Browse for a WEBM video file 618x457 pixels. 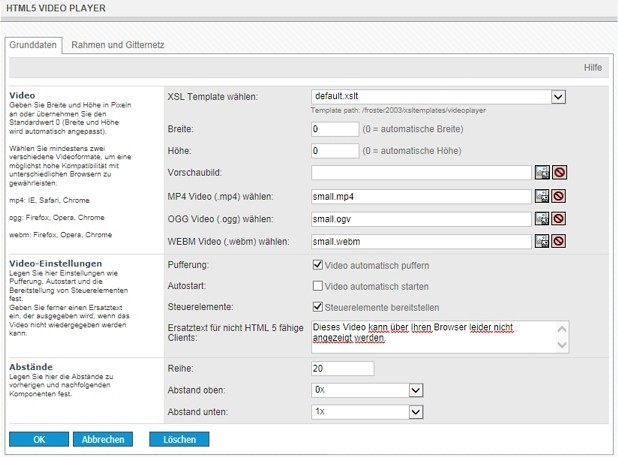(x=542, y=241)
